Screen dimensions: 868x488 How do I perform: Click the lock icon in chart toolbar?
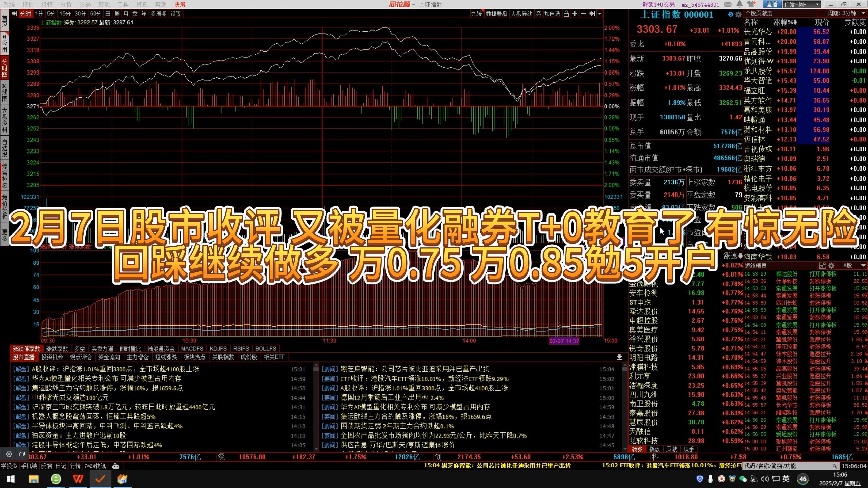coord(566,14)
